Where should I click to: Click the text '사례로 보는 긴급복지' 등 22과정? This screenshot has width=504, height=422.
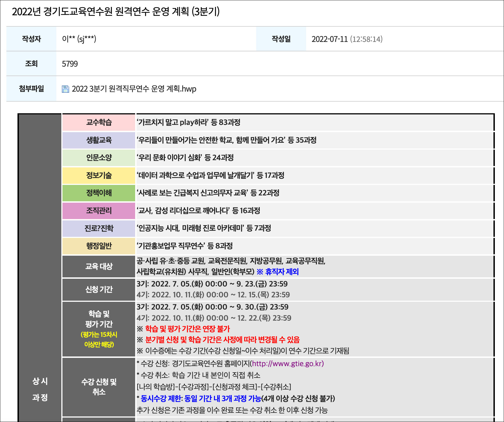(208, 193)
